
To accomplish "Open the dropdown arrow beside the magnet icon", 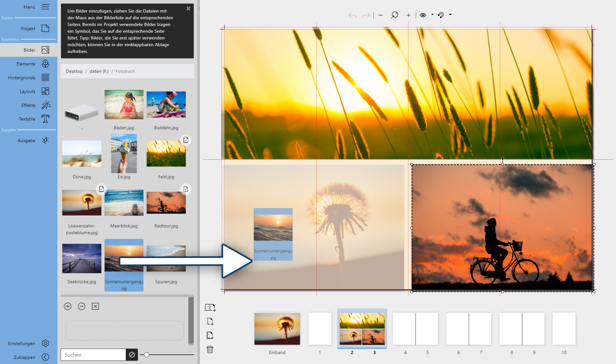I will [450, 14].
